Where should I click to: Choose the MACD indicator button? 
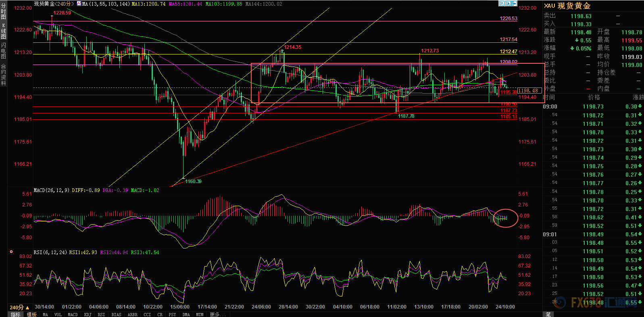click(73, 315)
